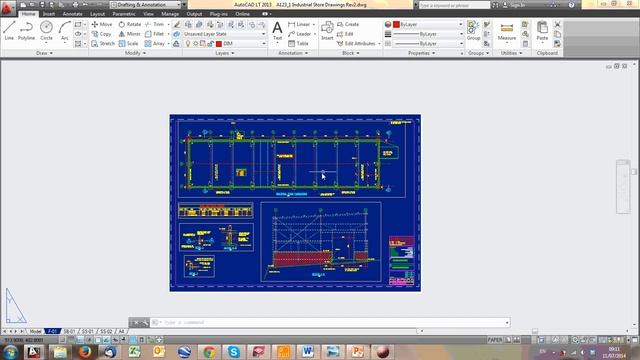Viewport: 640px width, 360px height.
Task: Click the clipboard Cut icon
Action: tap(557, 24)
